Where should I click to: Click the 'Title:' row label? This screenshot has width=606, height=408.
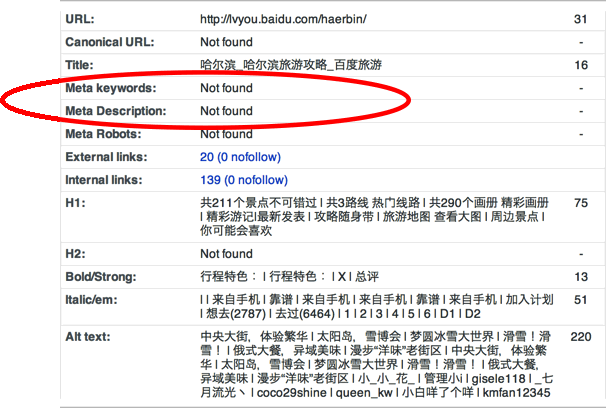click(x=79, y=65)
